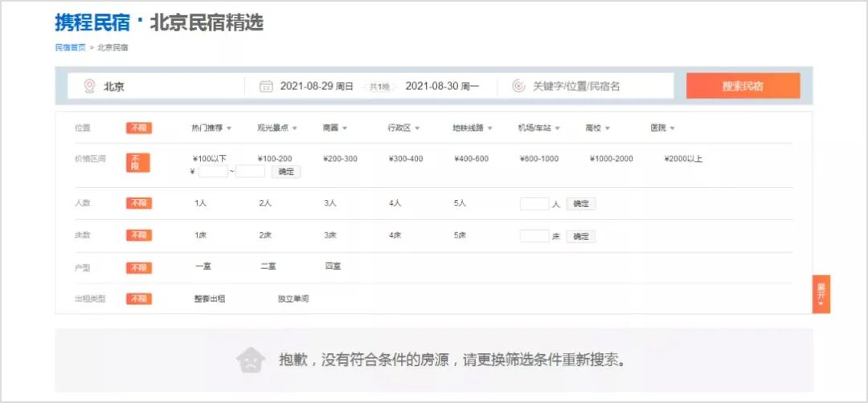Image resolution: width=868 pixels, height=403 pixels.
Task: Select 一室 room type
Action: click(x=203, y=267)
